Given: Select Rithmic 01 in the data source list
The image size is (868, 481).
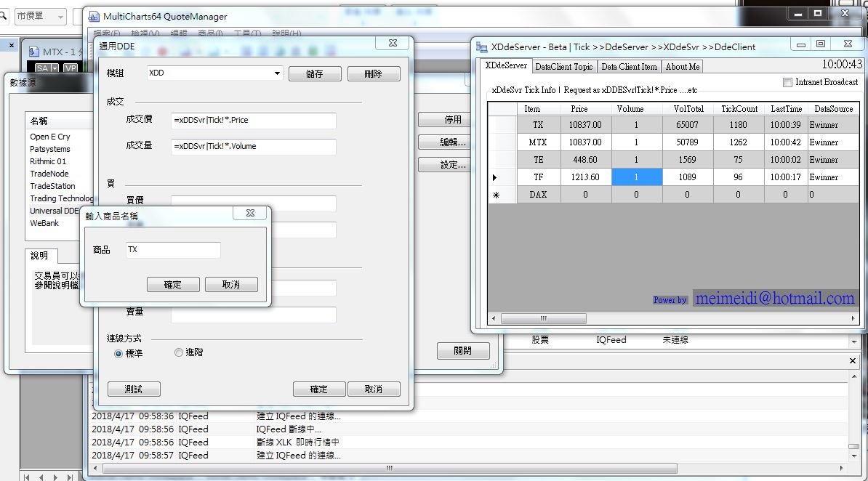Looking at the screenshot, I should coord(47,161).
